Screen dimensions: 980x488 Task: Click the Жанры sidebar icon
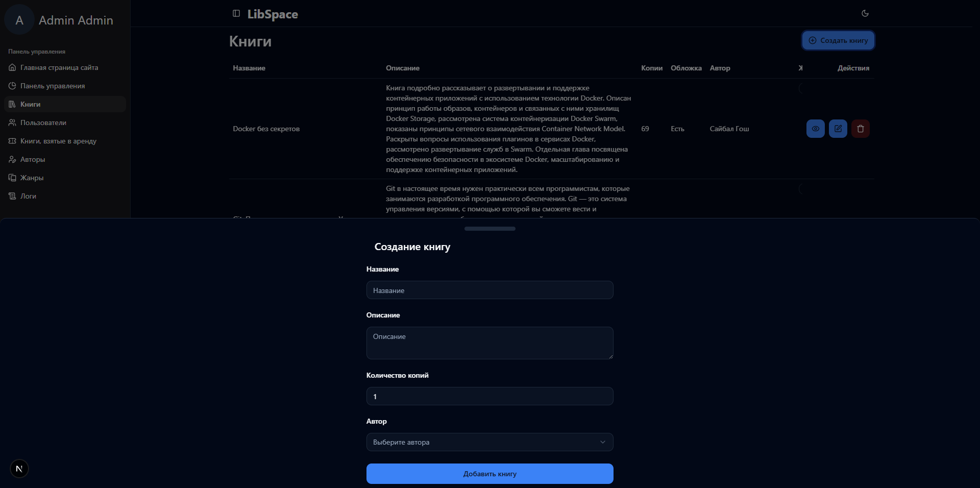click(x=12, y=178)
